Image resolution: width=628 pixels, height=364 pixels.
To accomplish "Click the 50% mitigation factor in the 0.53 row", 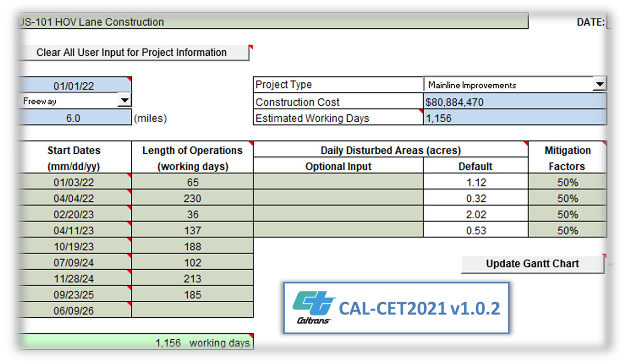I will pos(568,230).
